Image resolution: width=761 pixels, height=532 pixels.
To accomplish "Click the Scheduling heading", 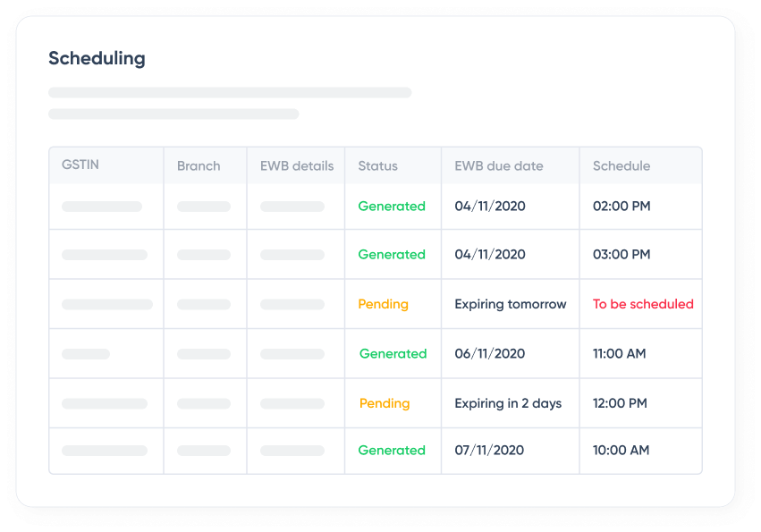I will 97,59.
